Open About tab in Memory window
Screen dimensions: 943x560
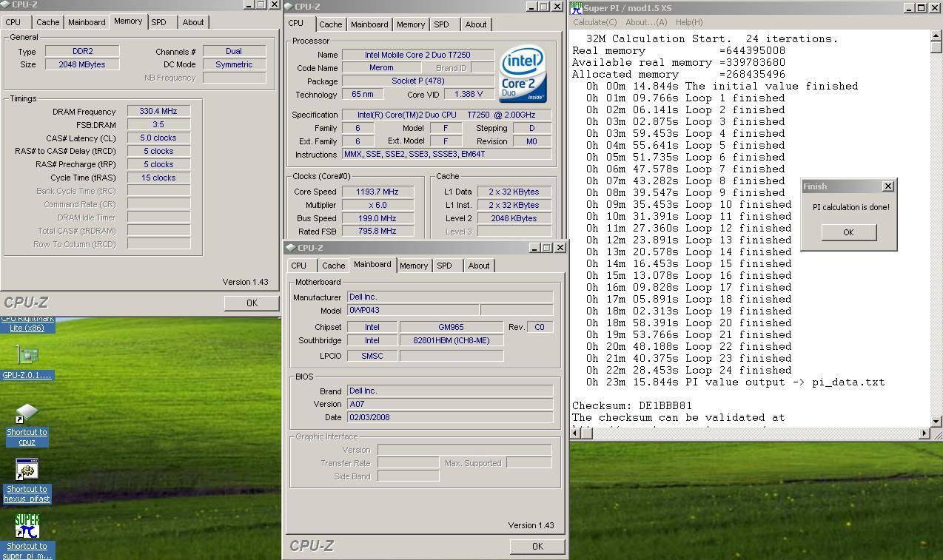tap(193, 22)
